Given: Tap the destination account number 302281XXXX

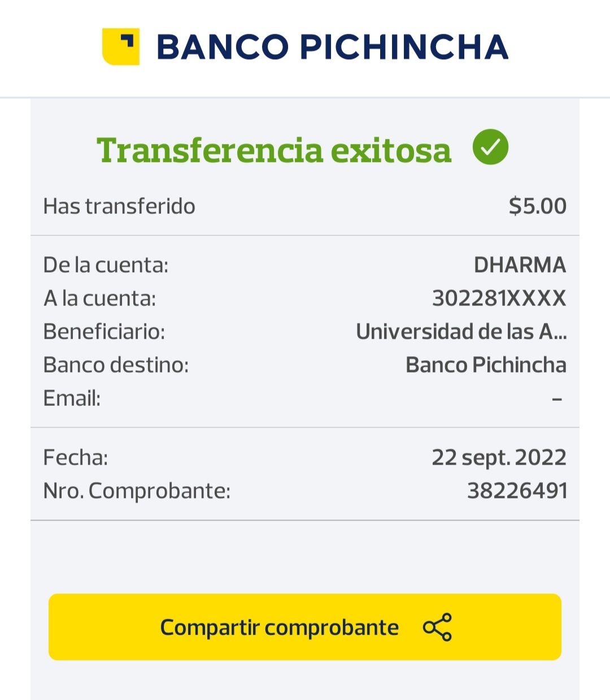Looking at the screenshot, I should (499, 298).
